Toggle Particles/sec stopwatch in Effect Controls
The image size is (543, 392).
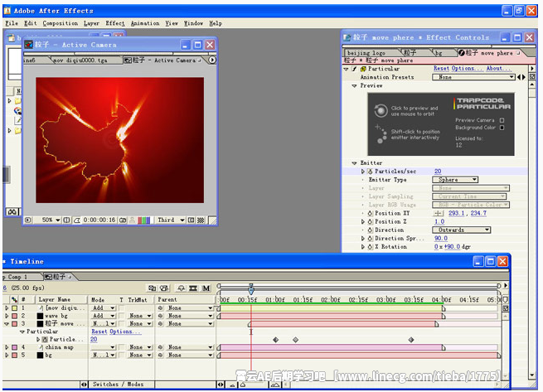pyautogui.click(x=370, y=172)
